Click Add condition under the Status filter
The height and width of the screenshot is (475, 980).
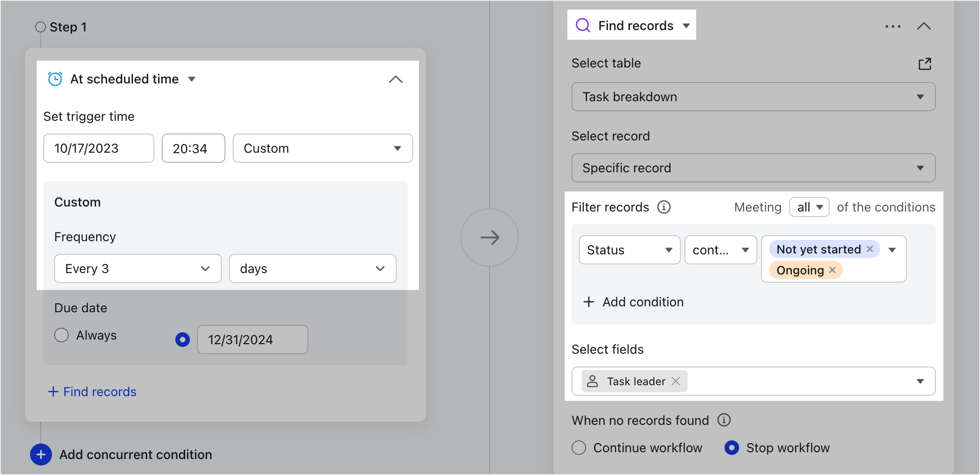[633, 302]
